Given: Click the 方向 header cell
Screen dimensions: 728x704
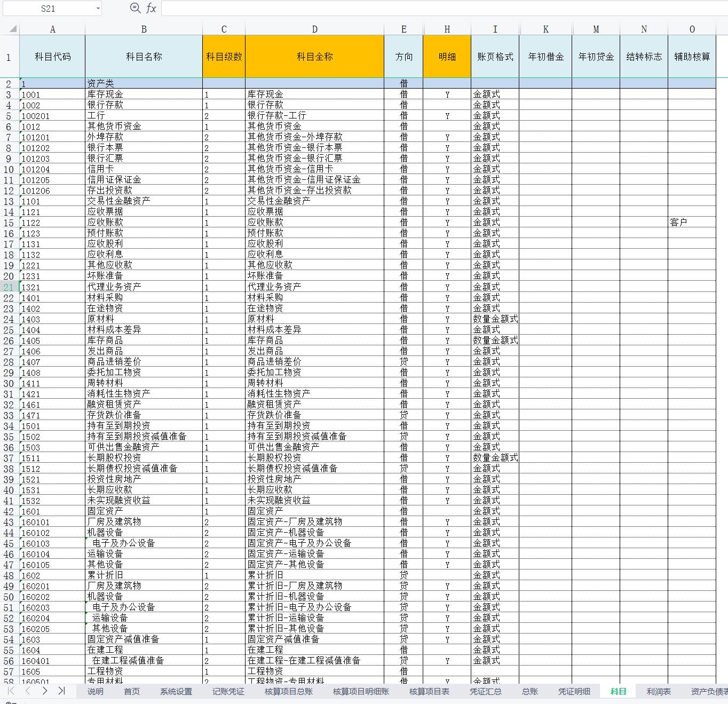Looking at the screenshot, I should (x=404, y=57).
